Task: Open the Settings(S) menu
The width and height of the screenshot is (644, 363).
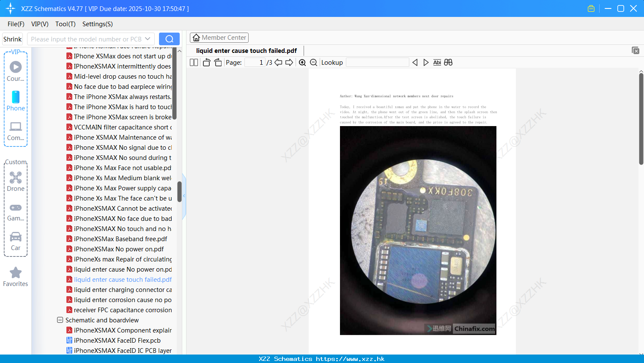Action: 98,24
